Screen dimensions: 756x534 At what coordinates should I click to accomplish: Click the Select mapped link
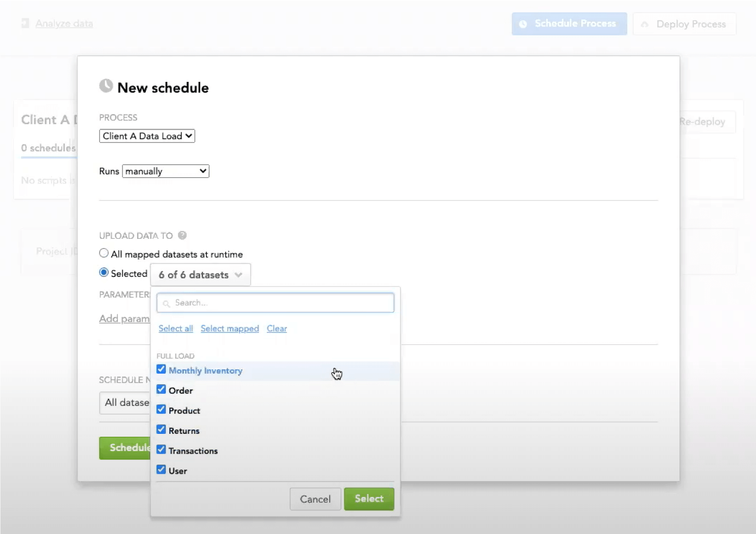point(230,328)
